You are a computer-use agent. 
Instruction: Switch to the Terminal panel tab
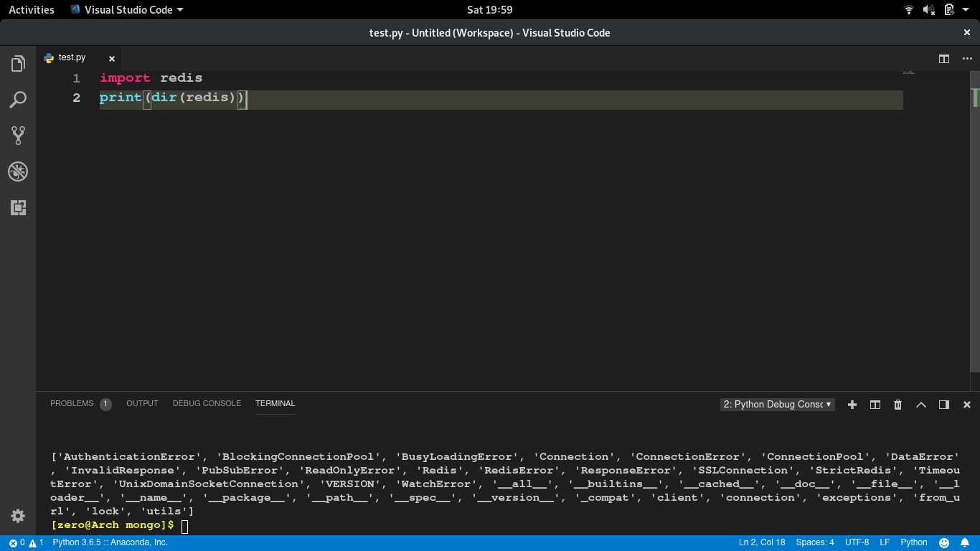[275, 403]
